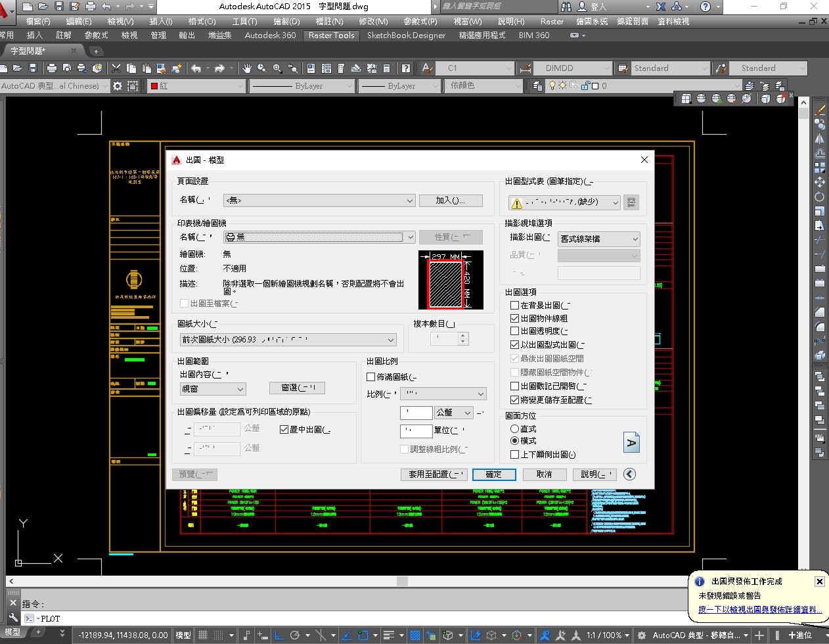Open the 格式(O) menu

202,22
